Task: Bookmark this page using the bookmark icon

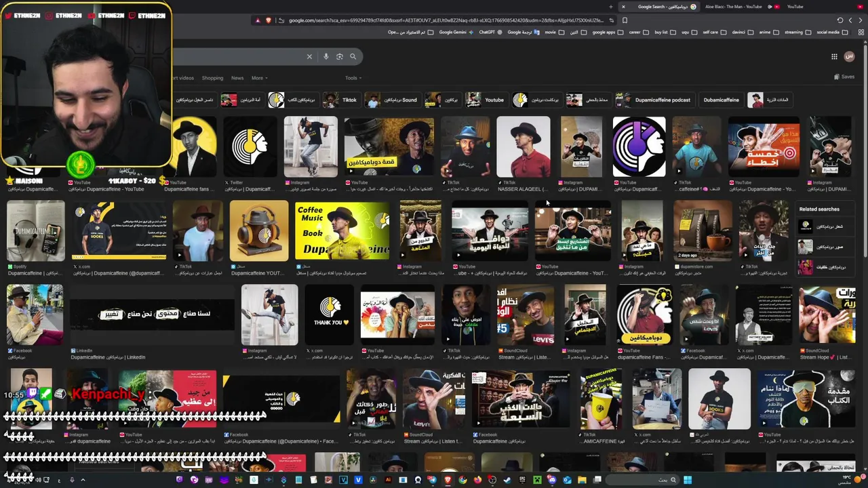Action: point(625,20)
